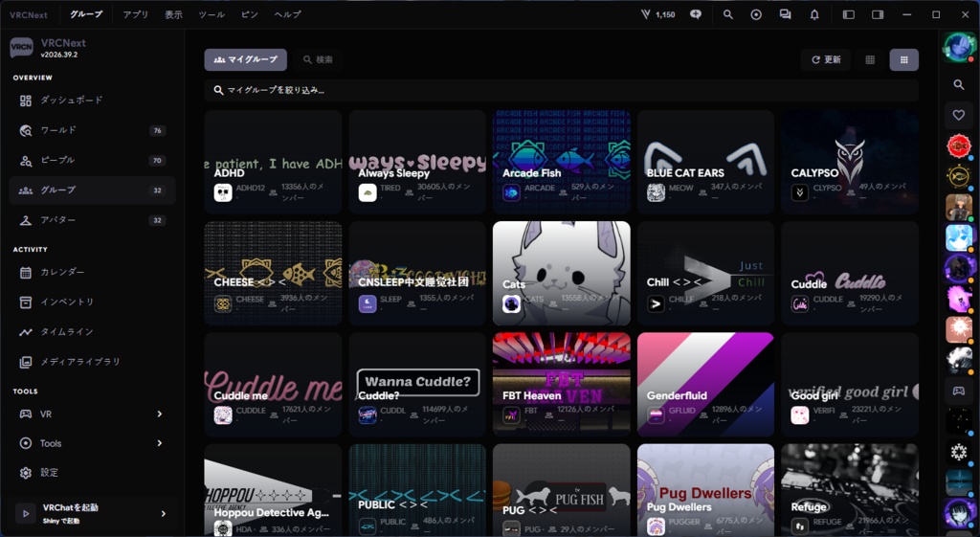Click the V credits balance 1,150
Image resolution: width=980 pixels, height=537 pixels.
[658, 14]
